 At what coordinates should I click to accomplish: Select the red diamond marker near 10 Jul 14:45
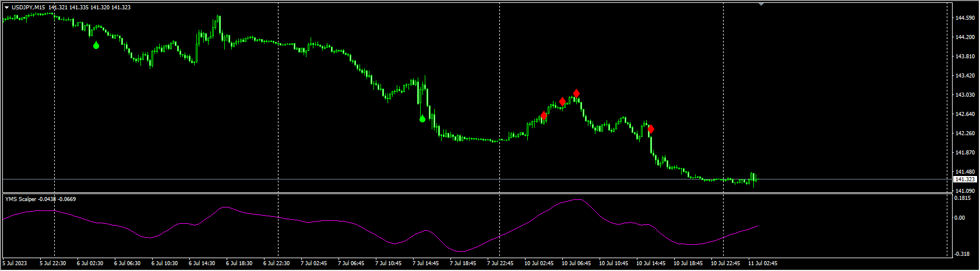(x=651, y=129)
